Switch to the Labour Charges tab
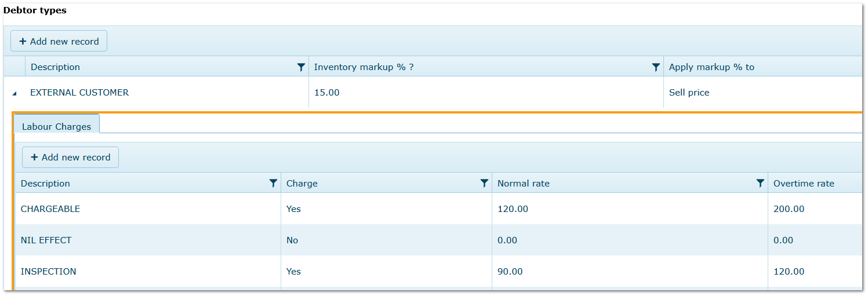The image size is (868, 296). tap(56, 126)
